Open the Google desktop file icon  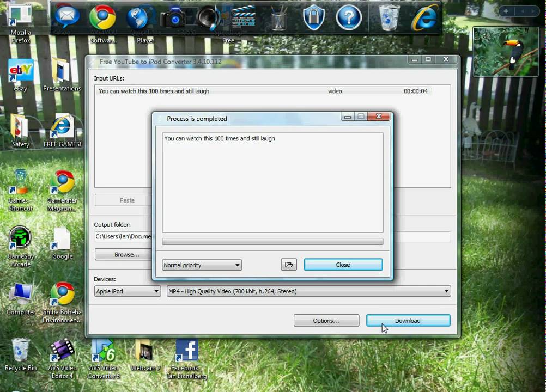62,243
